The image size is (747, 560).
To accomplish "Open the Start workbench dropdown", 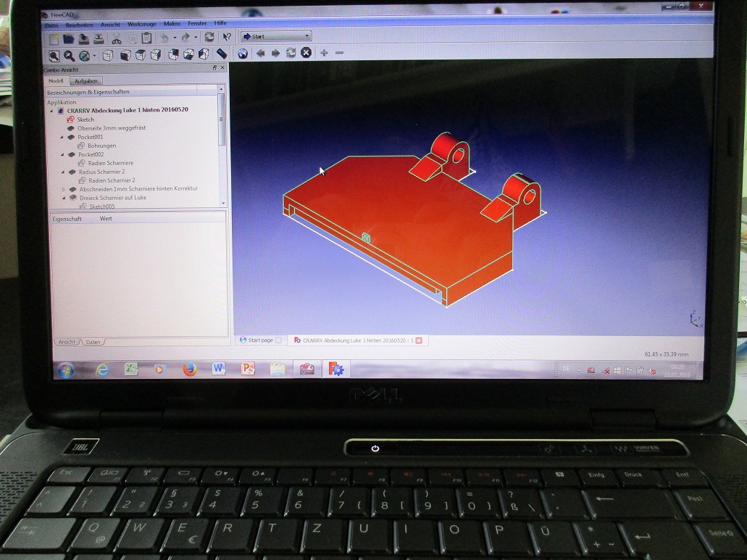I will point(276,36).
